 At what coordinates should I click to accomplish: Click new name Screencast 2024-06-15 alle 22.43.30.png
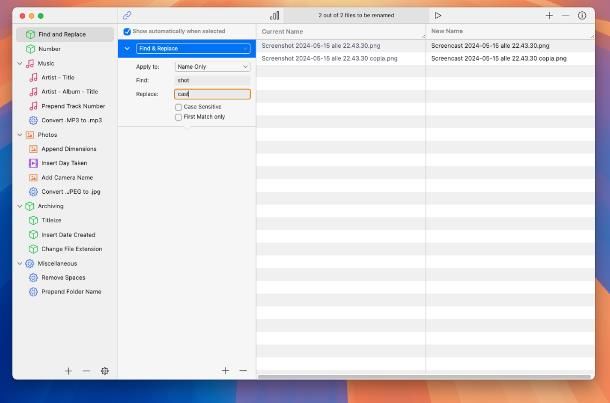pos(490,46)
